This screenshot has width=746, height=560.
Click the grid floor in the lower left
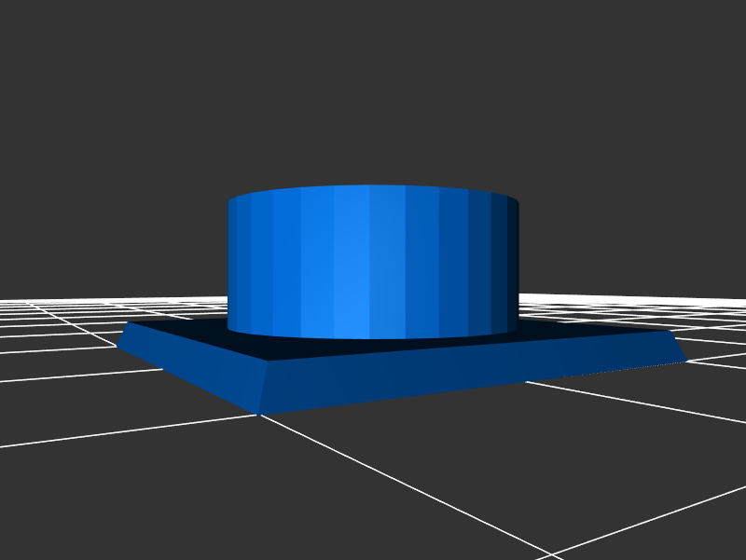[112, 485]
